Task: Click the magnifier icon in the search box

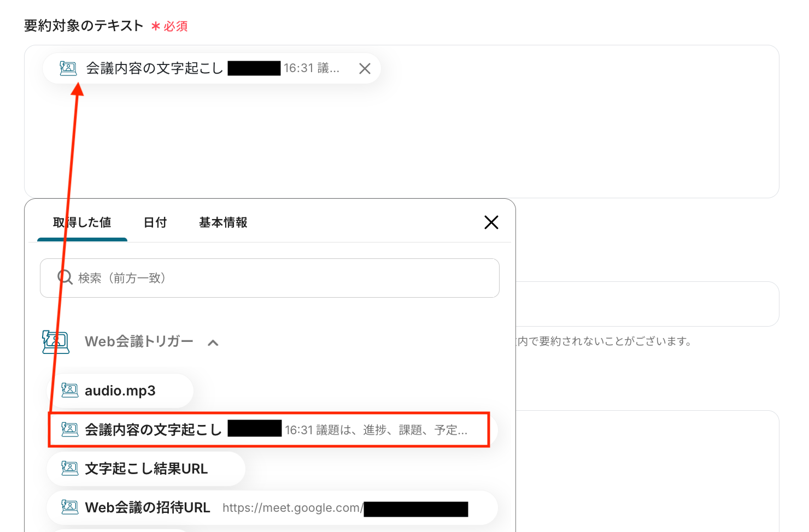Action: point(65,277)
